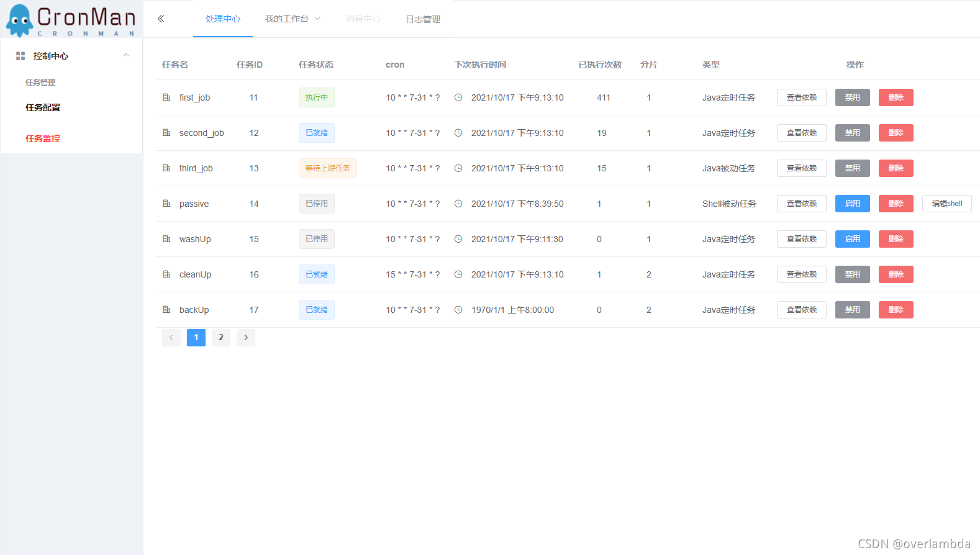Click the Shell被动任务 type cell
This screenshot has width=980, height=555.
(x=729, y=204)
